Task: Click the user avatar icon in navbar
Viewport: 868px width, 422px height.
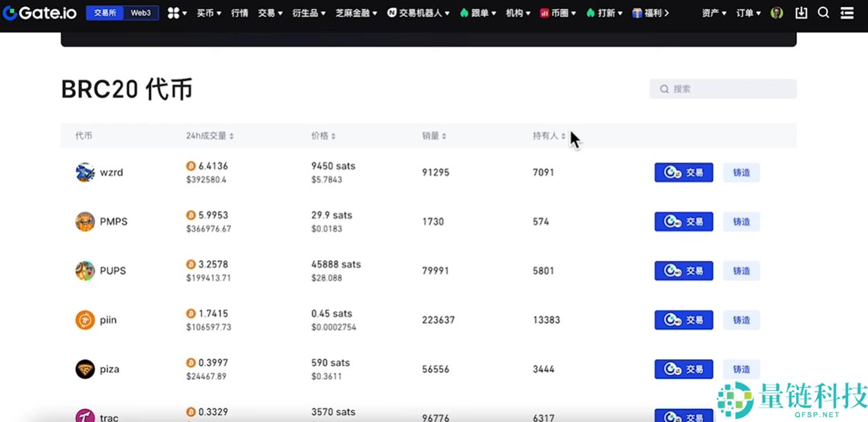Action: tap(776, 12)
